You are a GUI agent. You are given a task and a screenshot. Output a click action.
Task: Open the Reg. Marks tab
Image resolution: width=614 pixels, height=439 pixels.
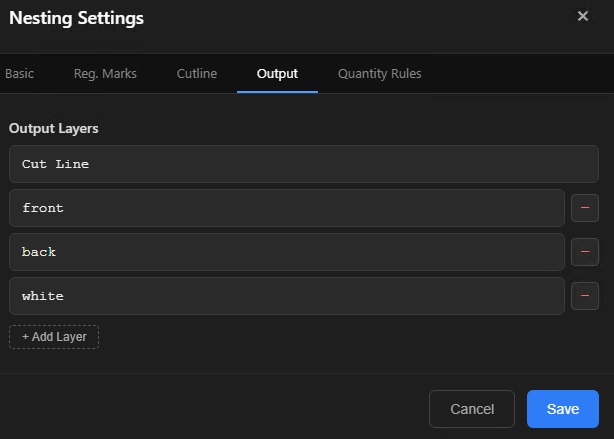click(105, 74)
